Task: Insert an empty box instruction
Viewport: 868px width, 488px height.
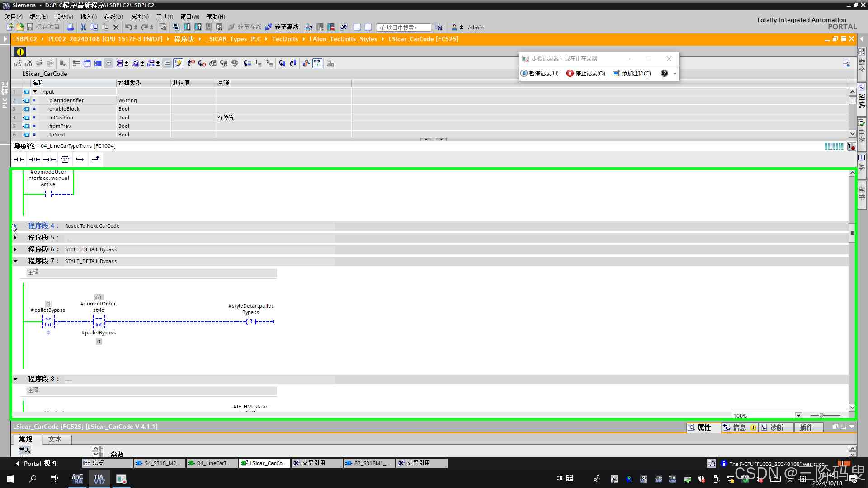Action: click(65, 160)
